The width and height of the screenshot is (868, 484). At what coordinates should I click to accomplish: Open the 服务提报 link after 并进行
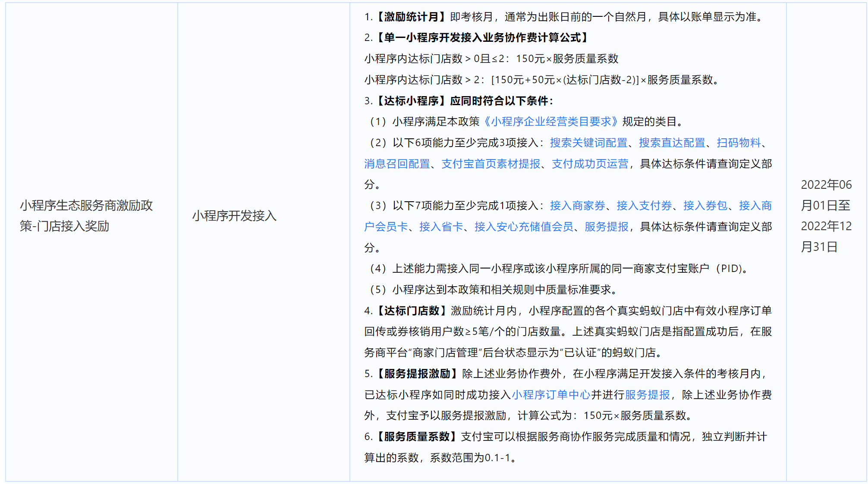(647, 395)
